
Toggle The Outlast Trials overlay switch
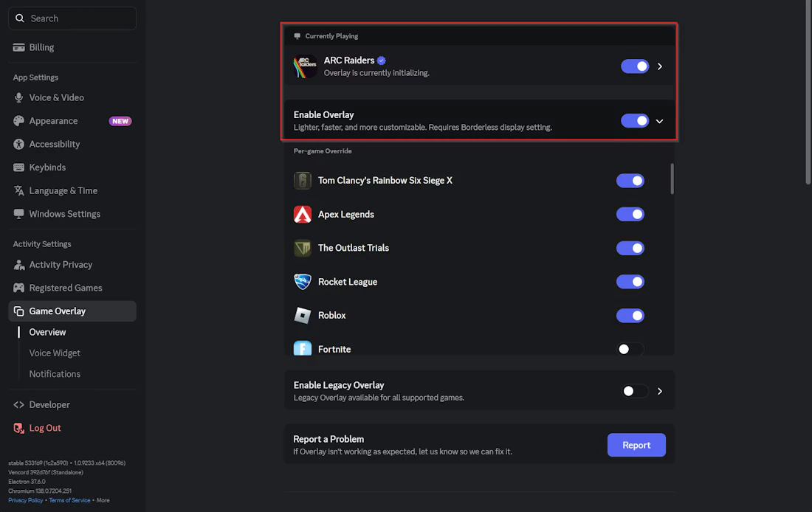click(630, 248)
